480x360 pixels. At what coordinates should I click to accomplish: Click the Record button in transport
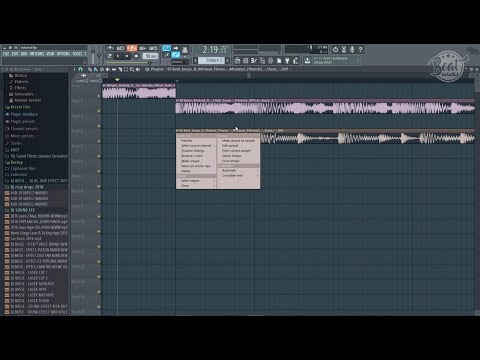[136, 56]
